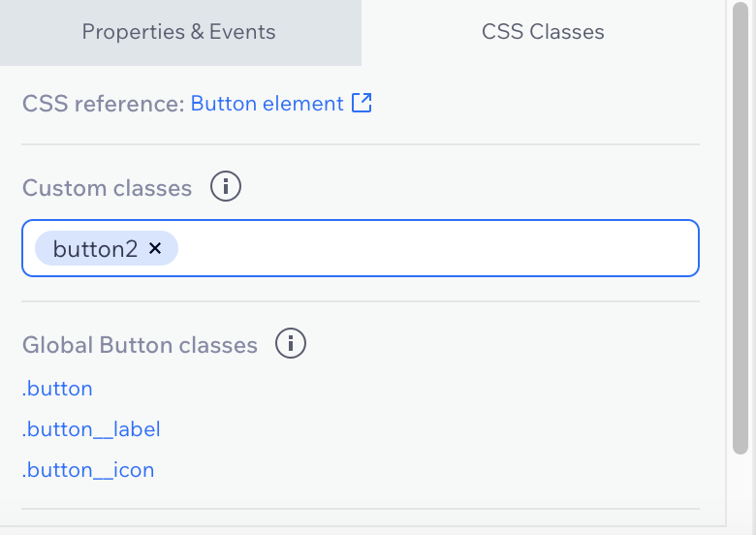Click the Custom classes heading text
756x535 pixels.
point(107,187)
